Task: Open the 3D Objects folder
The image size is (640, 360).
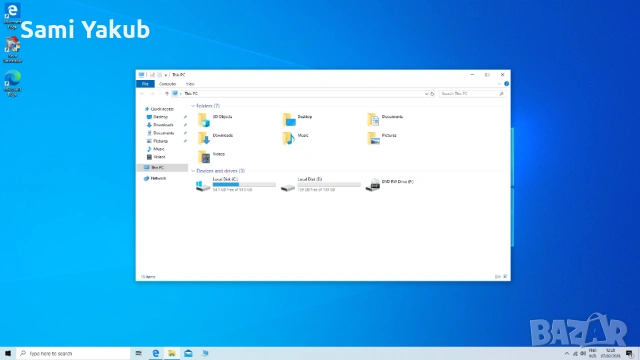Action: click(215, 120)
